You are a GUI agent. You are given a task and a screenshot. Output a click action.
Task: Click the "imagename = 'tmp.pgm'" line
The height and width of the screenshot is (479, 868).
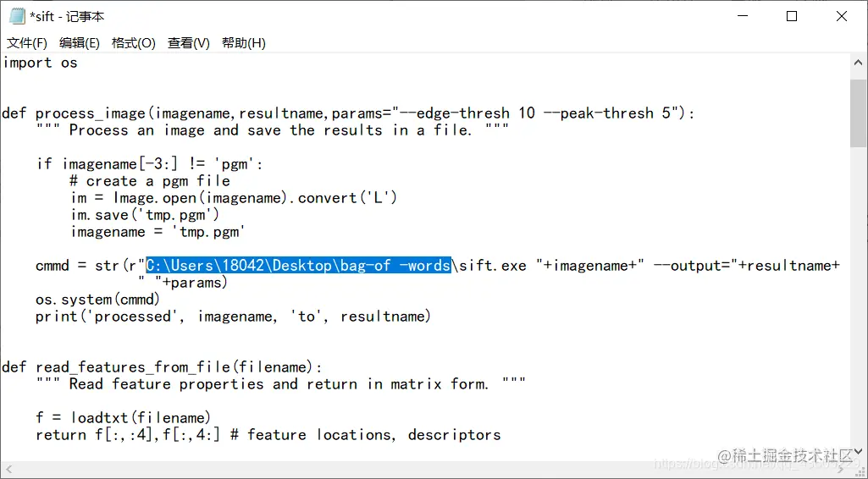[x=158, y=232]
